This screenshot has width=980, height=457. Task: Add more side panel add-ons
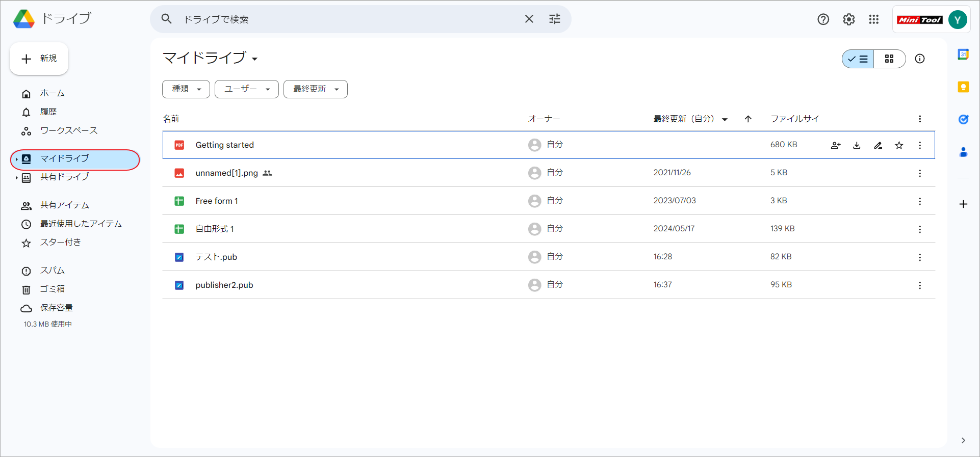point(963,204)
